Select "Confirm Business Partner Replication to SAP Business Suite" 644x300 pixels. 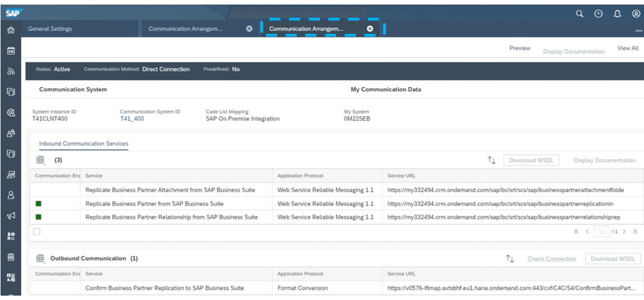[x=336, y=288]
